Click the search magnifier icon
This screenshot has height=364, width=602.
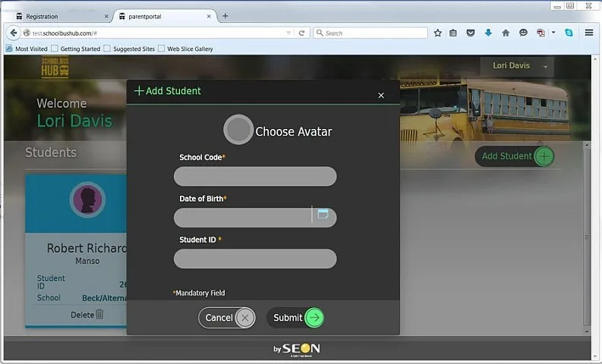(320, 33)
